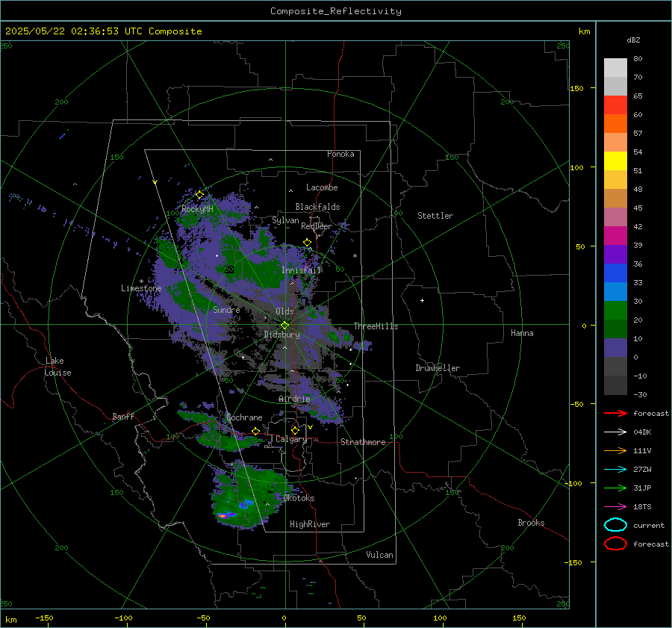
Task: Click the Lake Louise label
Action: click(x=57, y=367)
